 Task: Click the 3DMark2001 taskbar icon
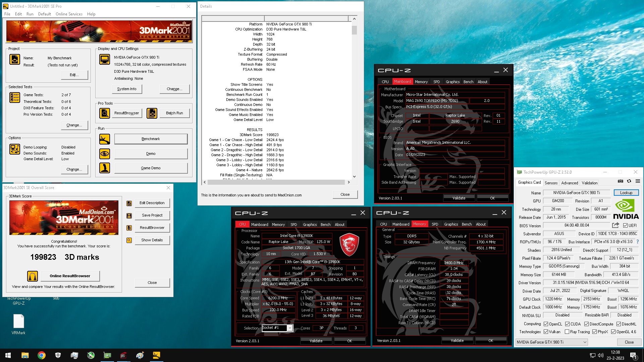click(157, 355)
